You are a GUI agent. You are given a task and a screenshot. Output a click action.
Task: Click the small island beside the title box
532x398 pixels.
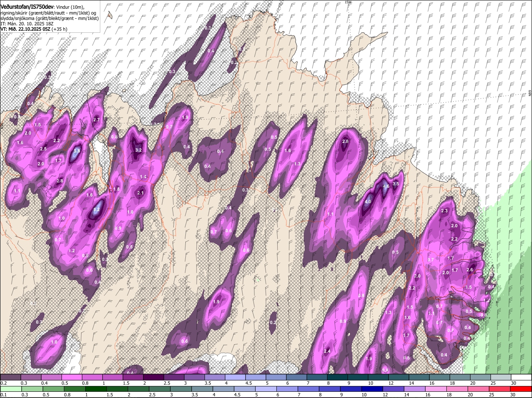click(x=110, y=15)
